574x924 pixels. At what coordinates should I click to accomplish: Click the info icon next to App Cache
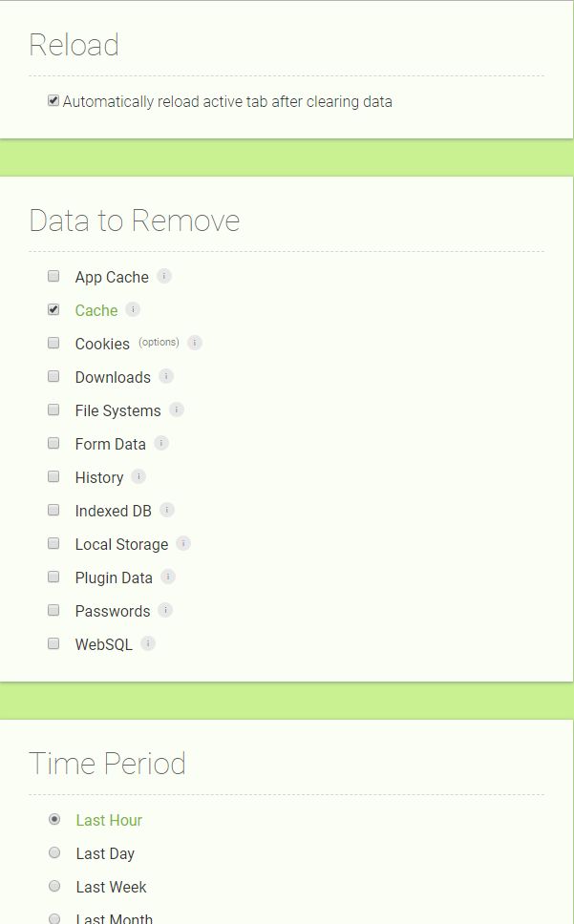point(164,276)
